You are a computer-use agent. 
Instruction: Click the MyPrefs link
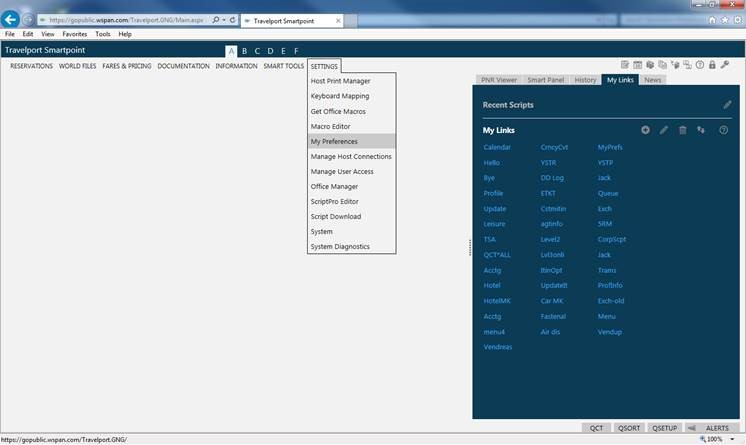[610, 147]
